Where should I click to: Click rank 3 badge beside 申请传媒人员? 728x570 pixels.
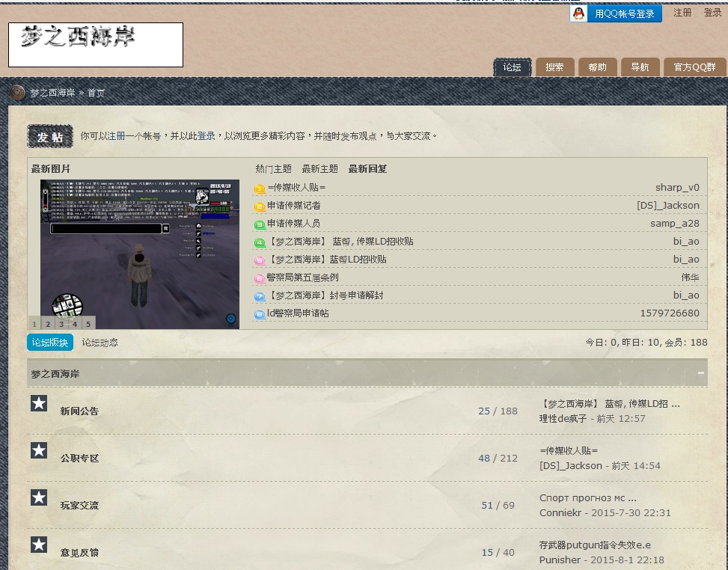tap(260, 224)
